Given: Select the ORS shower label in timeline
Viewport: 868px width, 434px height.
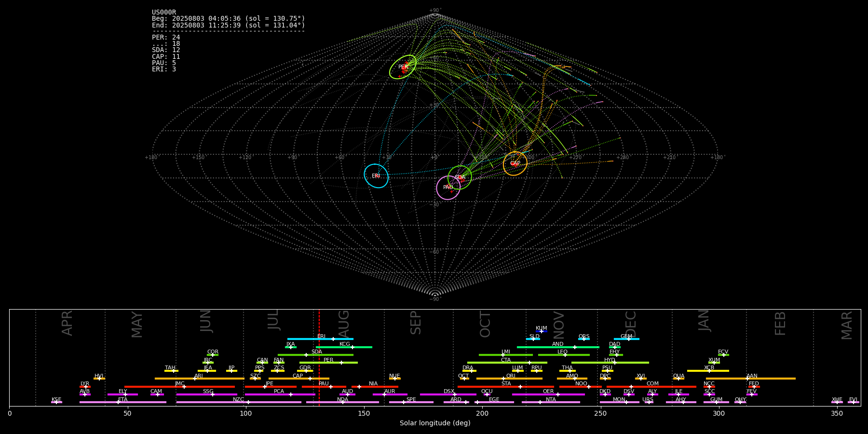Looking at the screenshot, I should (584, 337).
